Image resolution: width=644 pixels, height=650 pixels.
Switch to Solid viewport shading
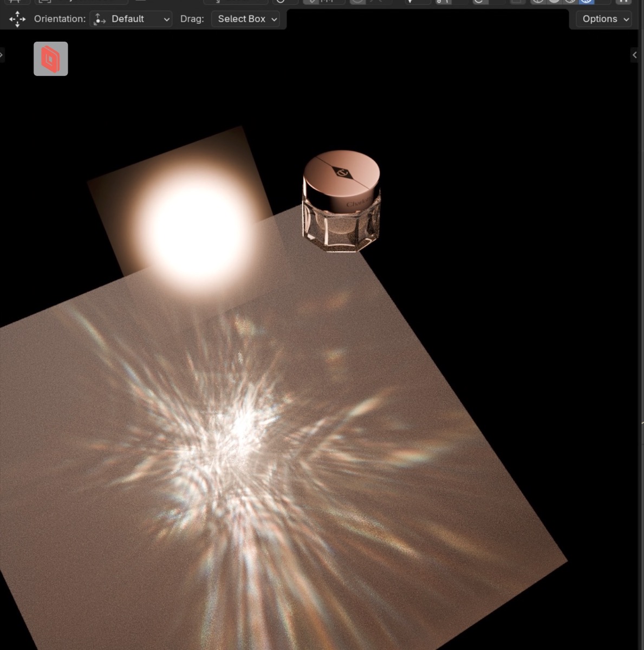click(554, 2)
